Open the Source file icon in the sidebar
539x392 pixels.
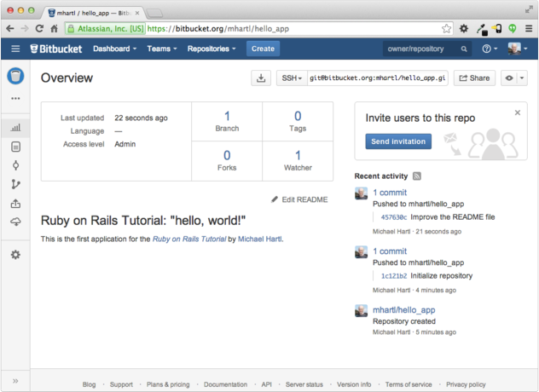pos(15,146)
